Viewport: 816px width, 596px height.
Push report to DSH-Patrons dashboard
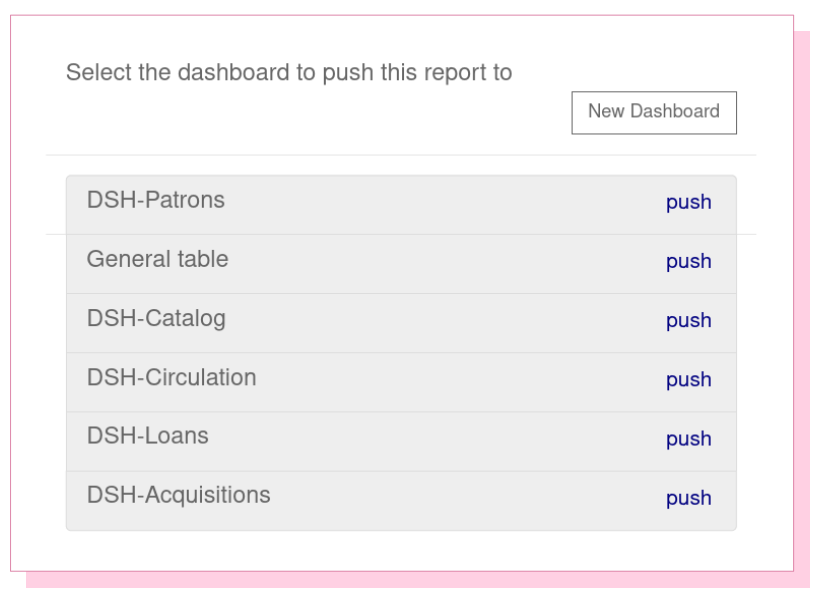click(688, 202)
